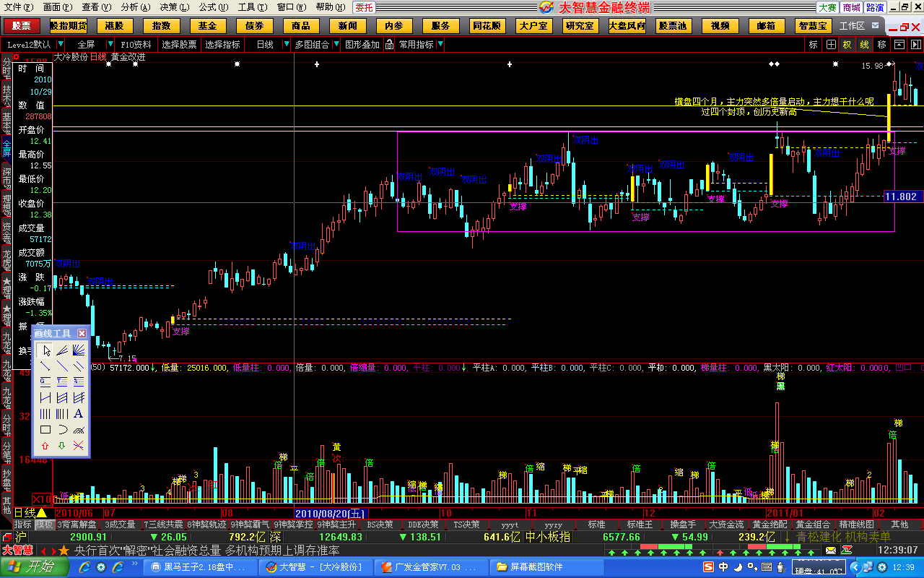Image resolution: width=924 pixels, height=578 pixels.
Task: Toggle the 权 adjusted-price button
Action: tap(847, 44)
